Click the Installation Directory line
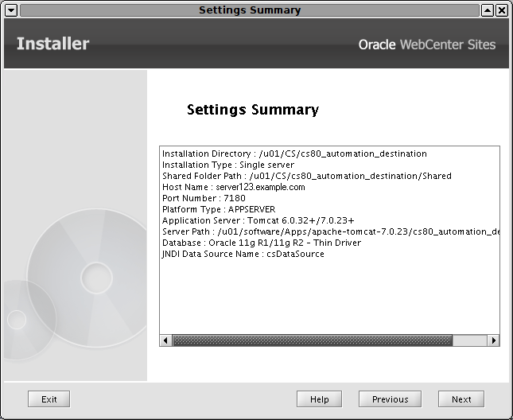Viewport: 513px width, 420px height. click(294, 154)
